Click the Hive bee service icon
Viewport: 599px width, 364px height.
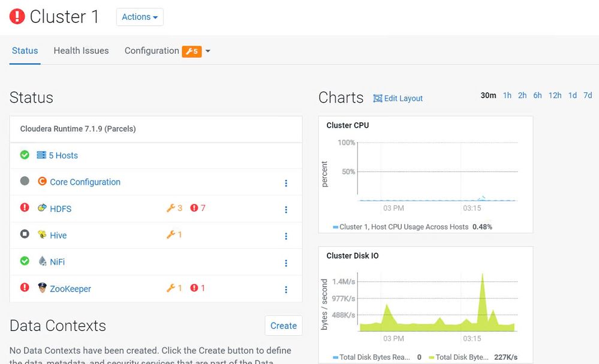(42, 234)
